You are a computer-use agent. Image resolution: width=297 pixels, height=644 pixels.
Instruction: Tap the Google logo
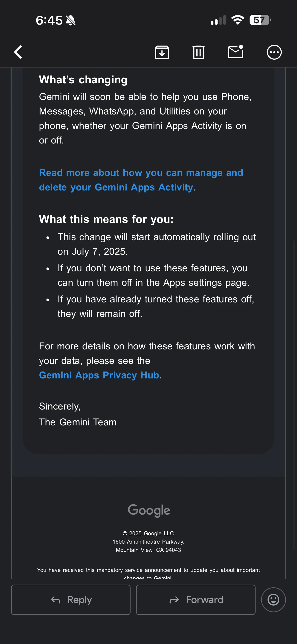[x=148, y=510]
